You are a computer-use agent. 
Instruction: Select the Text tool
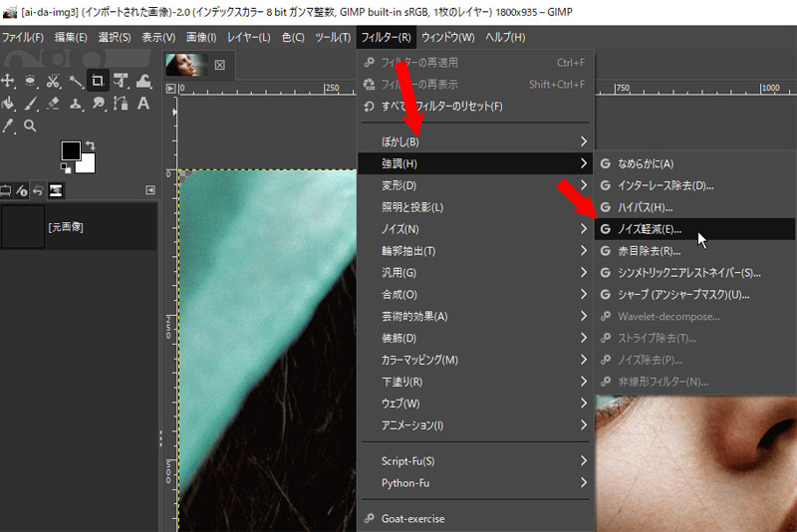click(x=142, y=104)
